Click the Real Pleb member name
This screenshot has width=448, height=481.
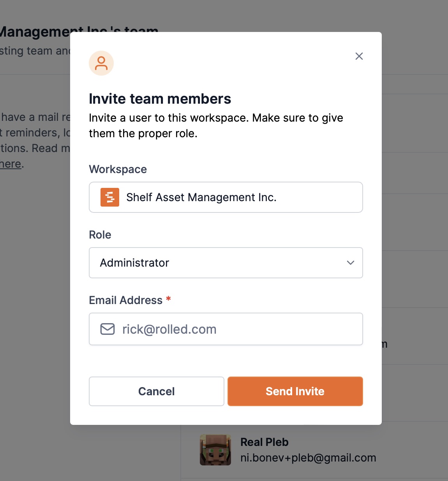tap(264, 442)
